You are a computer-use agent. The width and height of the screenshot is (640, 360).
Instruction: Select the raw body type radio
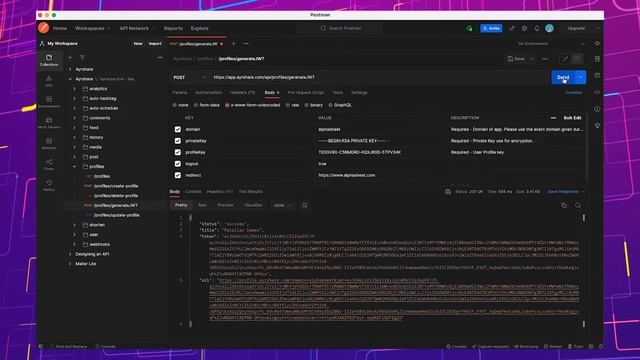[x=288, y=105]
